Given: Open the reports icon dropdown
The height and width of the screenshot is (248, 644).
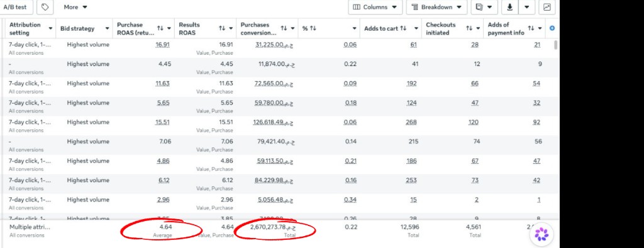Looking at the screenshot, I should 484,7.
